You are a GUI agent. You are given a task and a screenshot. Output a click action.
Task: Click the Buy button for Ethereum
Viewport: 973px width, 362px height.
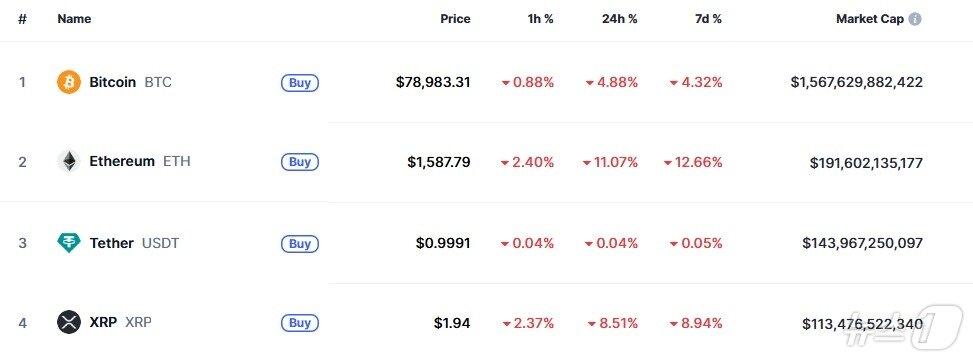click(x=300, y=162)
